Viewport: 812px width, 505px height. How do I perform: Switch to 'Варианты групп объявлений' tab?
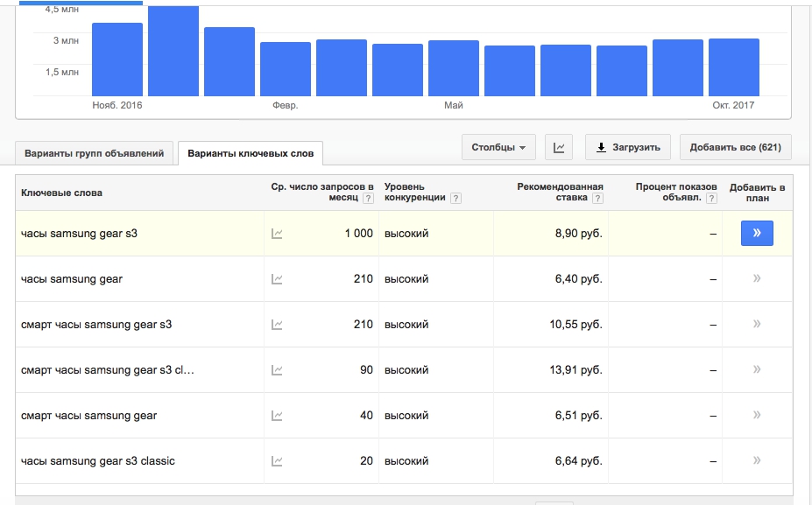tap(95, 153)
